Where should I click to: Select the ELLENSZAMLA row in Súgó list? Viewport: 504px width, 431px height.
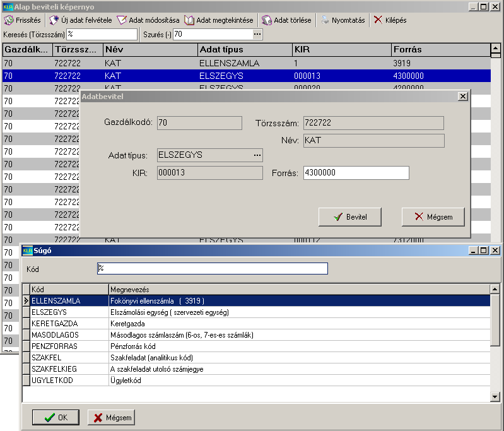click(261, 301)
